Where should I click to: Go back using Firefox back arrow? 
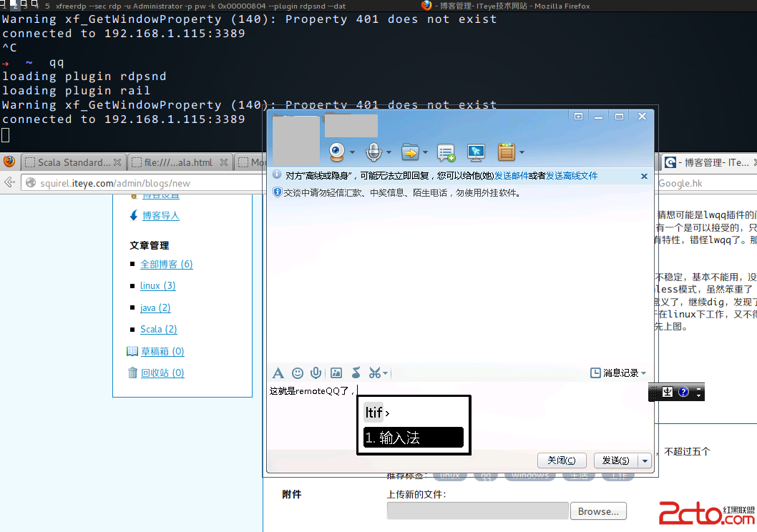click(x=9, y=183)
